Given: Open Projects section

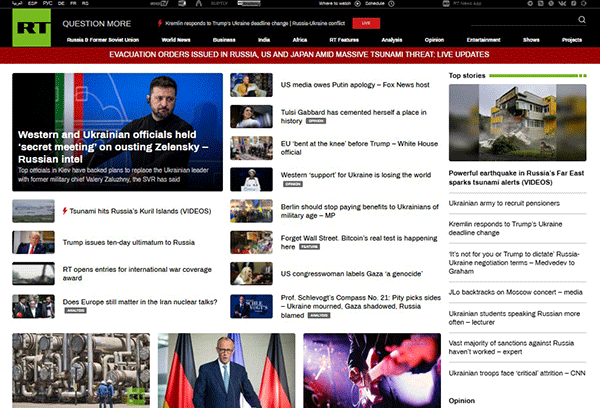Looking at the screenshot, I should click(572, 40).
